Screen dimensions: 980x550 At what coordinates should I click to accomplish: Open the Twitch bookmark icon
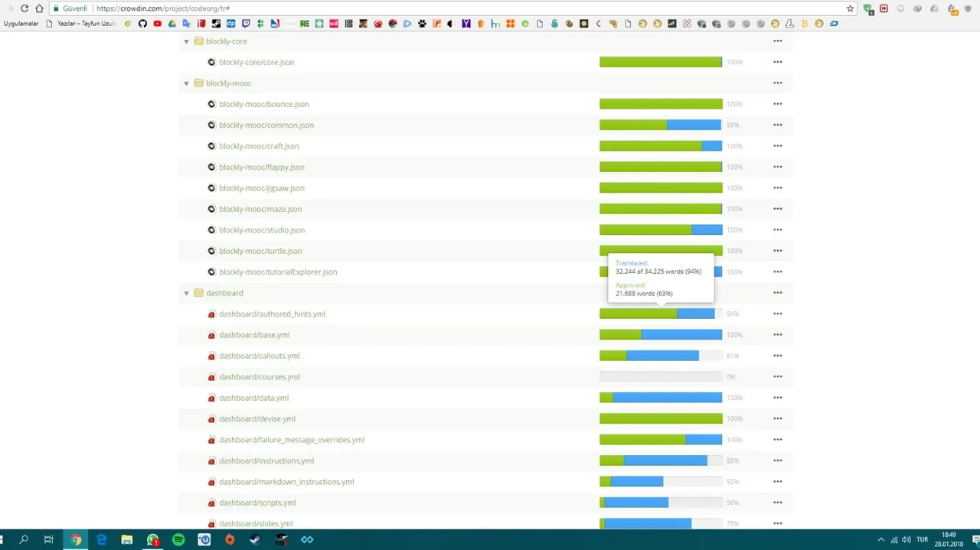pyautogui.click(x=246, y=24)
